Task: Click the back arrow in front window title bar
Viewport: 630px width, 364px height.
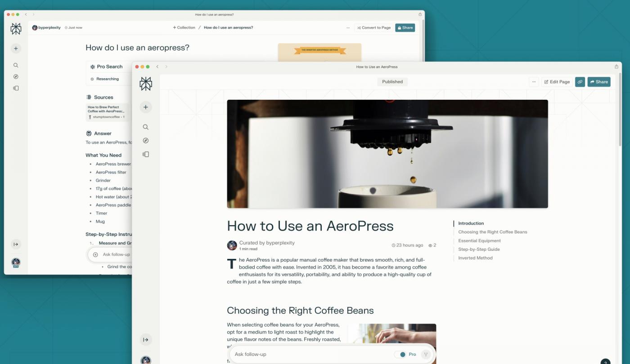Action: [x=157, y=67]
